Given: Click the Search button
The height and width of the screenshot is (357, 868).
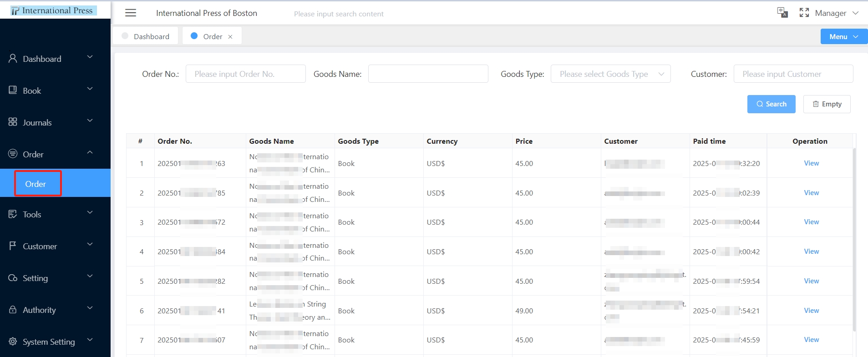Looking at the screenshot, I should 771,104.
